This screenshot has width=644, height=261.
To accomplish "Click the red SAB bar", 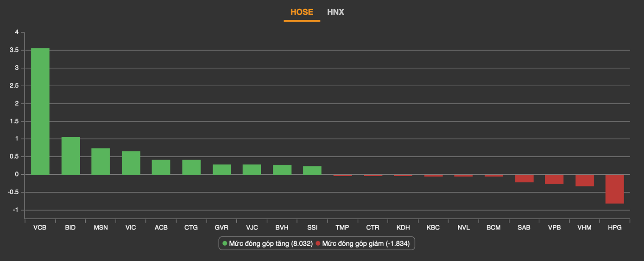I will (524, 178).
